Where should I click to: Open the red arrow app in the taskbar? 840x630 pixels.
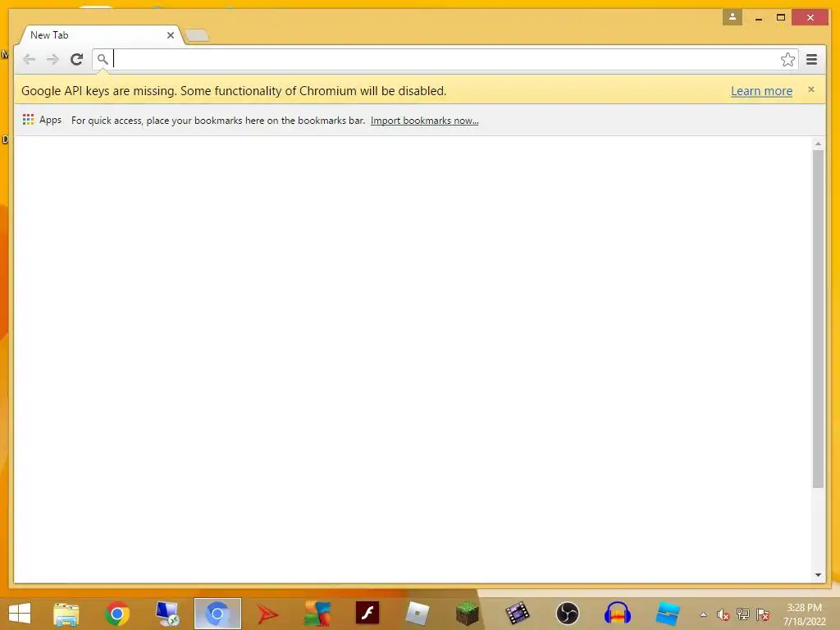[x=267, y=614]
